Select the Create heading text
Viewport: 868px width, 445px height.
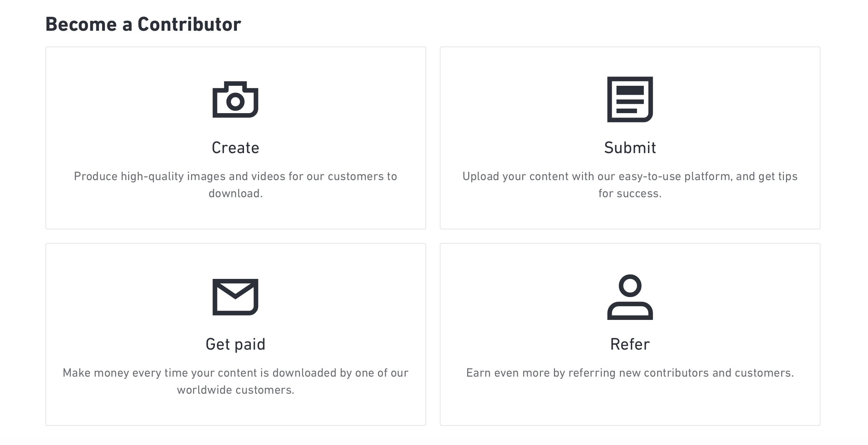coord(235,148)
